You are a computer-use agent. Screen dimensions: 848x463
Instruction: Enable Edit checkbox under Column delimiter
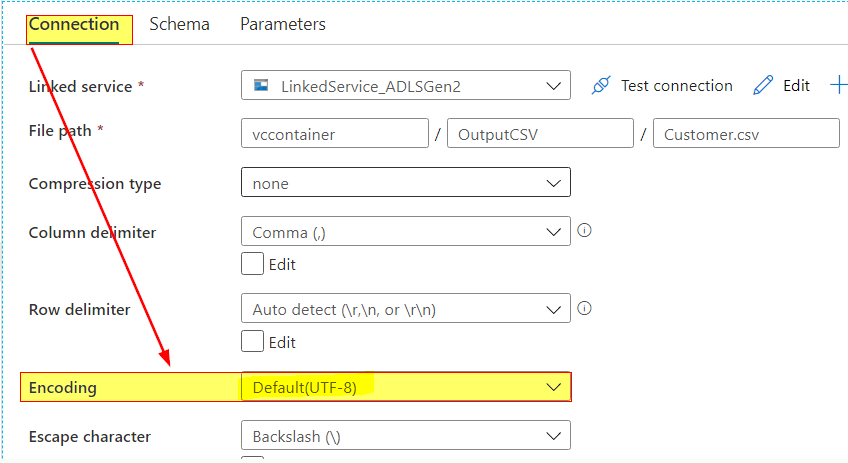(x=253, y=264)
